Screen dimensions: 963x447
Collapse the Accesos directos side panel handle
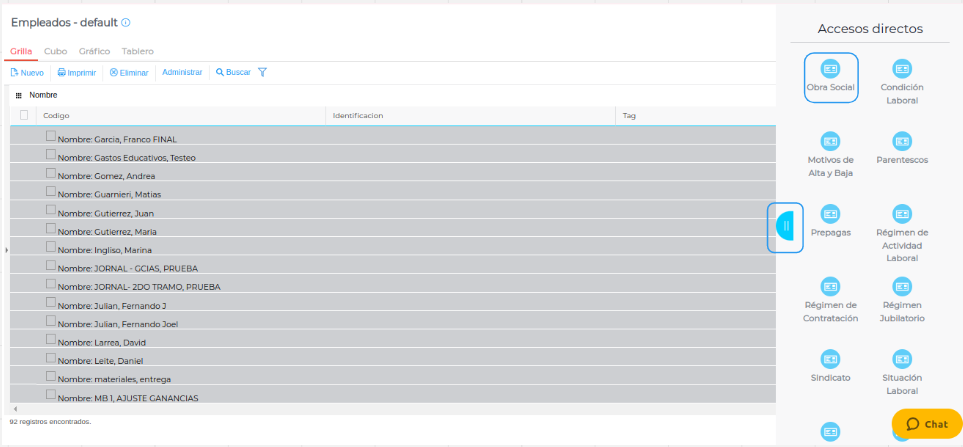click(786, 227)
